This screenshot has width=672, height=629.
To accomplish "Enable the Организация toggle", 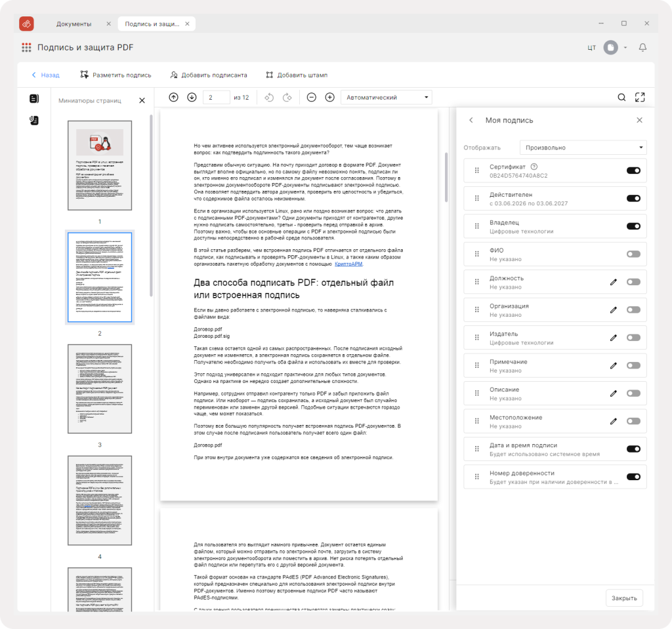I will coord(633,310).
